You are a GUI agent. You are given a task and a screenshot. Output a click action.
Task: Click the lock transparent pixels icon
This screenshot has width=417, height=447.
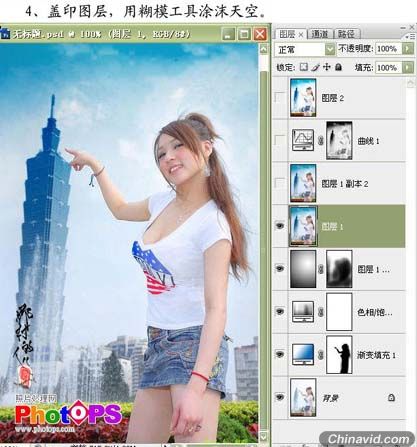click(303, 67)
